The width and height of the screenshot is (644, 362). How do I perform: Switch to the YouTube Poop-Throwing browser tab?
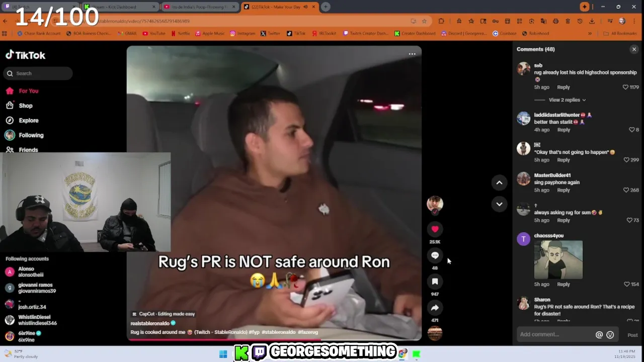click(200, 7)
